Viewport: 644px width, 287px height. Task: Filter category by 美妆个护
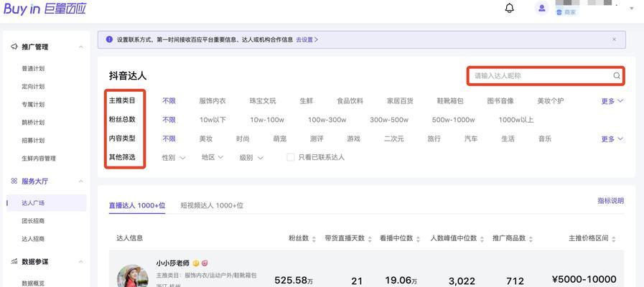pyautogui.click(x=551, y=100)
